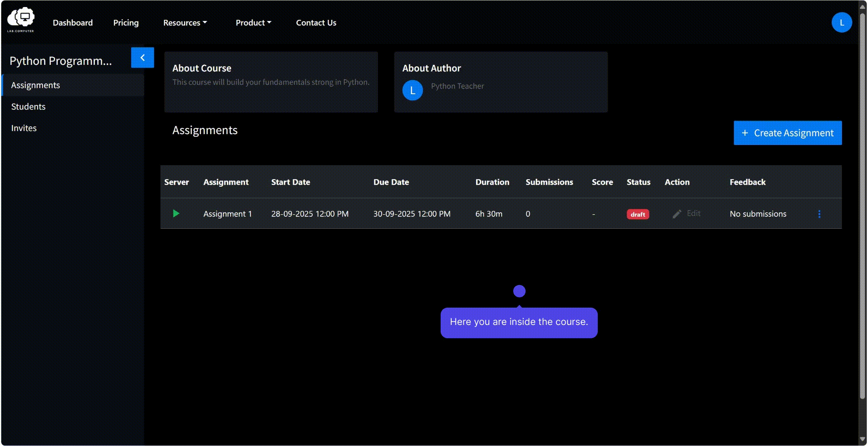This screenshot has height=446, width=868.
Task: Click the Feedback column header
Action: [748, 182]
